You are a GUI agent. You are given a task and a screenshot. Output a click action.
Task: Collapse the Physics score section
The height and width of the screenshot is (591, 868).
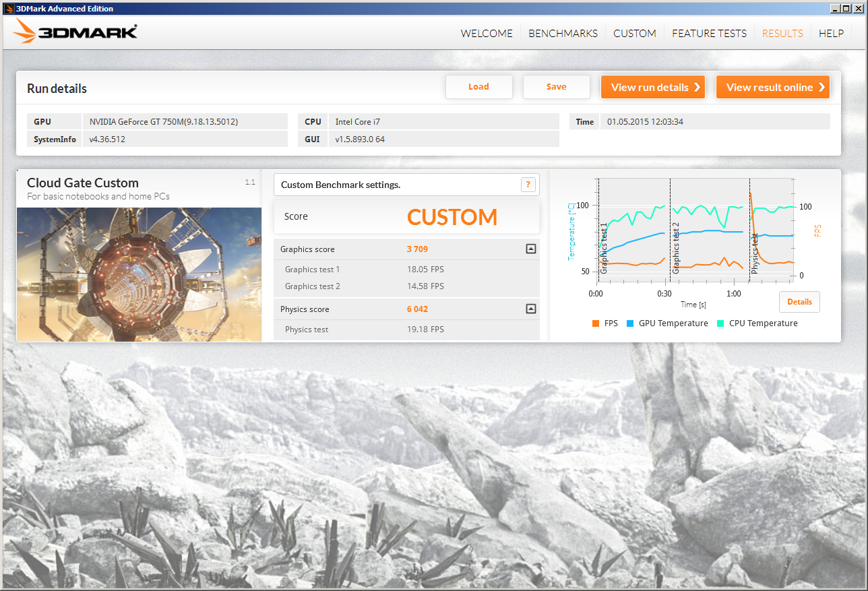530,309
